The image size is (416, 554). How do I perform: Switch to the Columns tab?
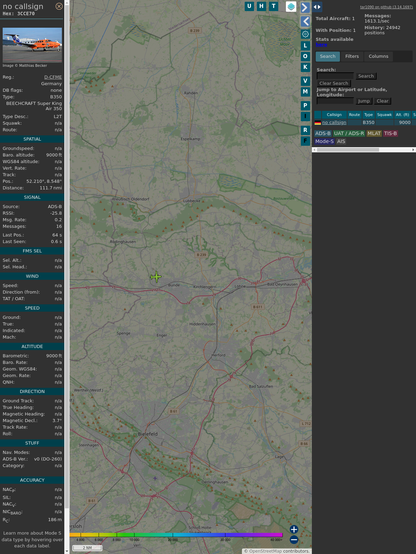[378, 56]
